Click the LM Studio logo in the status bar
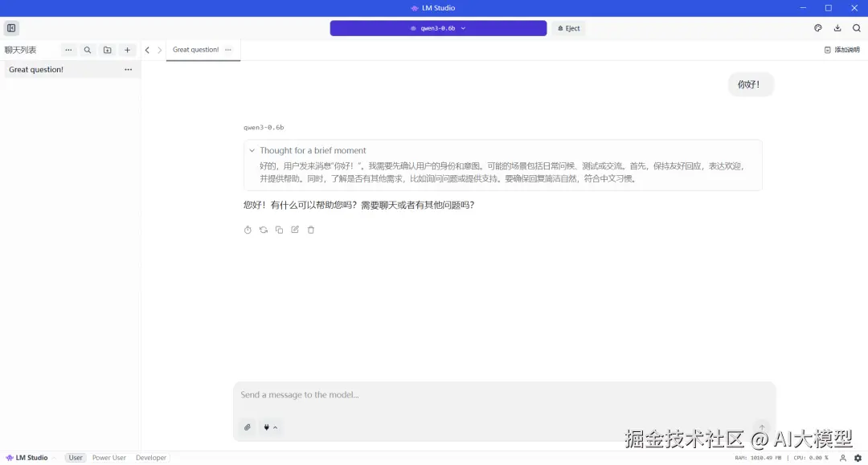The image size is (868, 465). (27, 458)
